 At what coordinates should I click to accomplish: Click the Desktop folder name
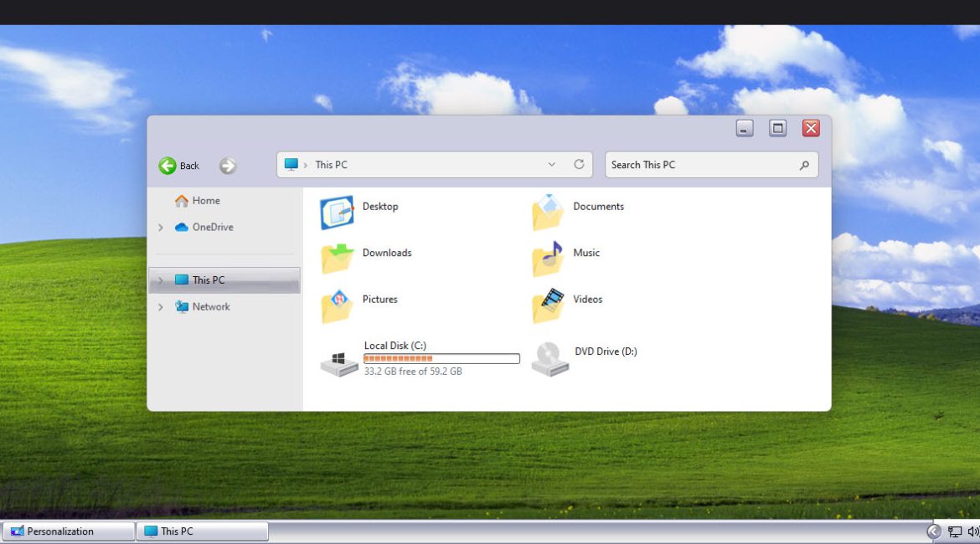[380, 206]
